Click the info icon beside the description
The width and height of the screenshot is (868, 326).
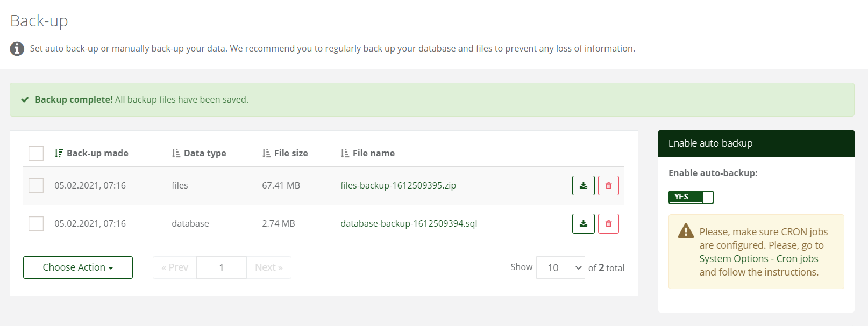coord(17,48)
